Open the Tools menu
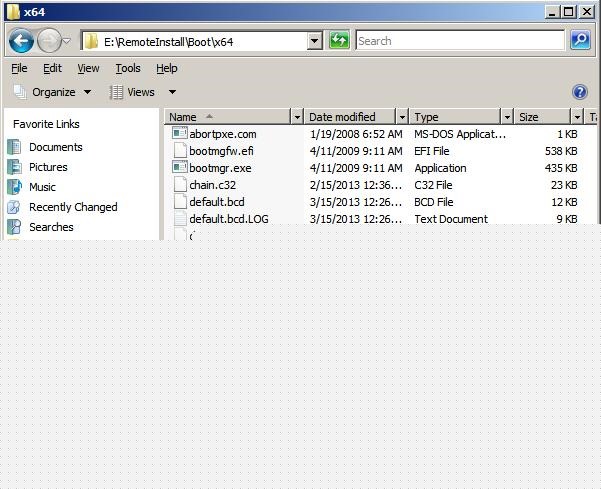 click(x=128, y=68)
